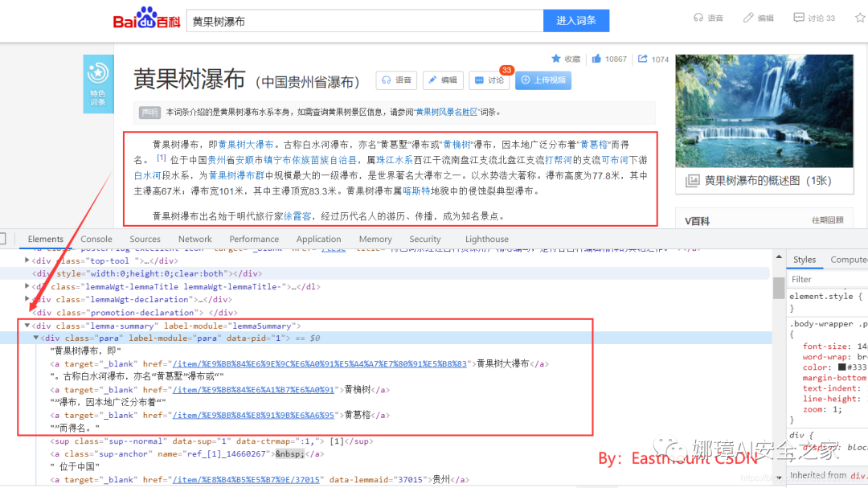Viewport: 868px width, 488px height.
Task: Open the Sources tab
Action: (x=145, y=239)
